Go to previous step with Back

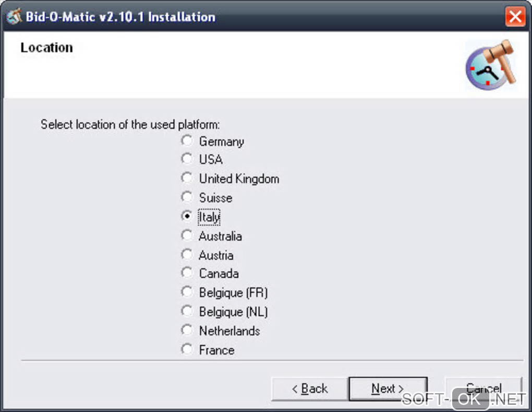(310, 389)
